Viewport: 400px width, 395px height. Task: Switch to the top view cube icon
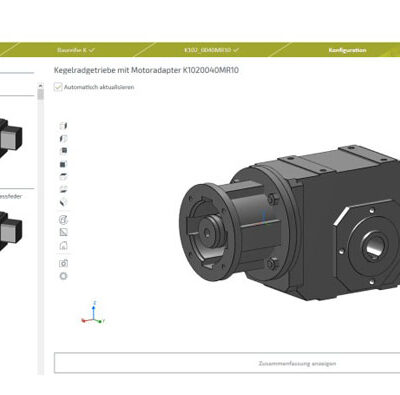[63, 177]
